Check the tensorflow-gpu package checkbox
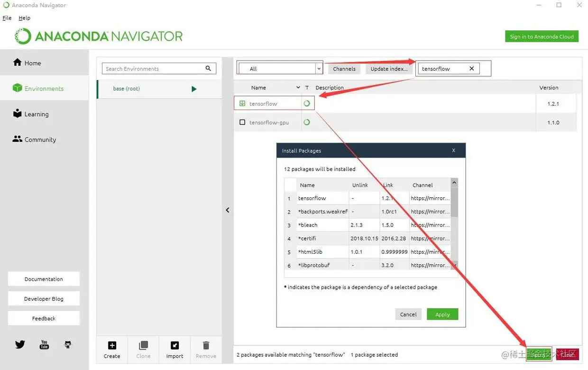 pyautogui.click(x=242, y=122)
